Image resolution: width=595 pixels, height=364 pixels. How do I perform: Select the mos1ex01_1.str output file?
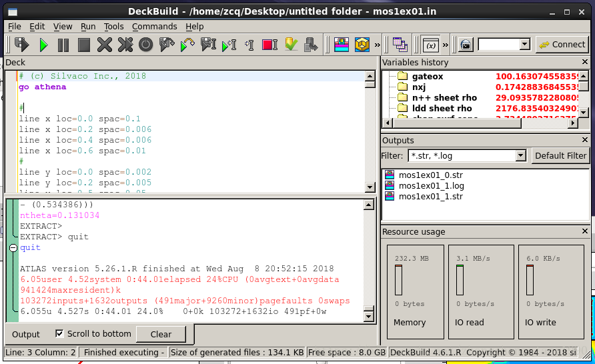[430, 196]
